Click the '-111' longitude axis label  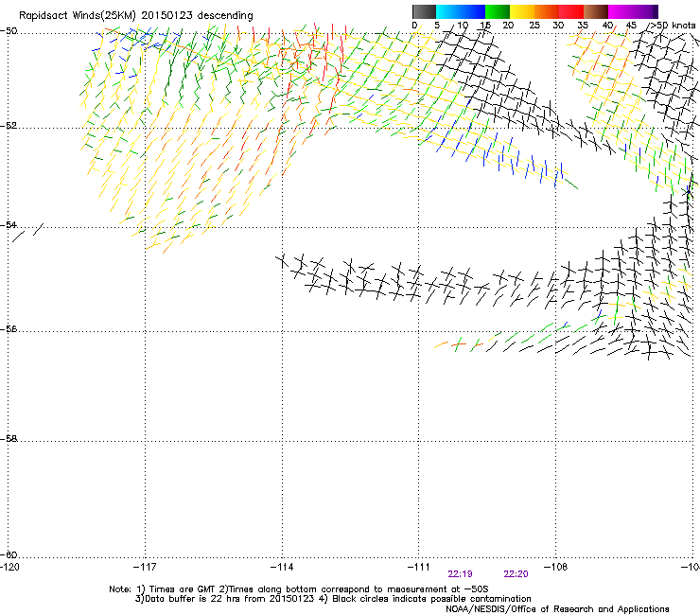pyautogui.click(x=419, y=567)
